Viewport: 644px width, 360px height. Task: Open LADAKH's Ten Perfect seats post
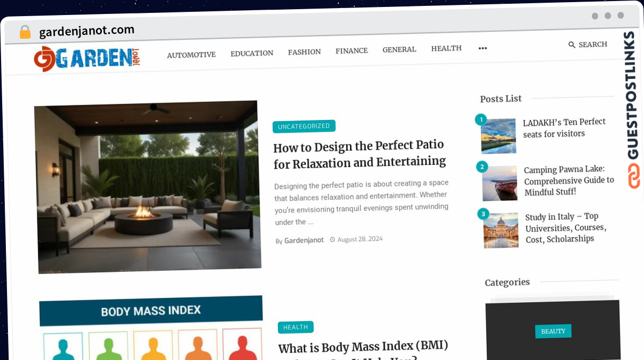coord(564,128)
